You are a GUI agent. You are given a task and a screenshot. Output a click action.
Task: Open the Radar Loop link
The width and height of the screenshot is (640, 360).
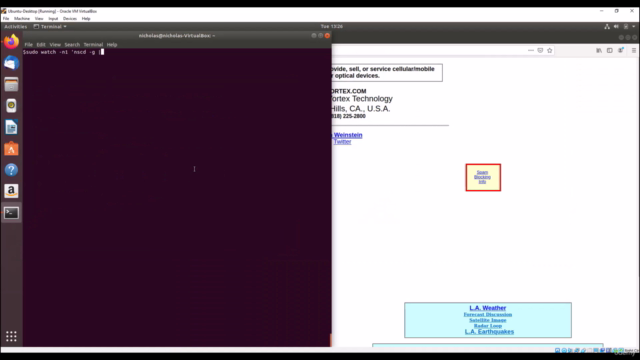click(x=487, y=326)
